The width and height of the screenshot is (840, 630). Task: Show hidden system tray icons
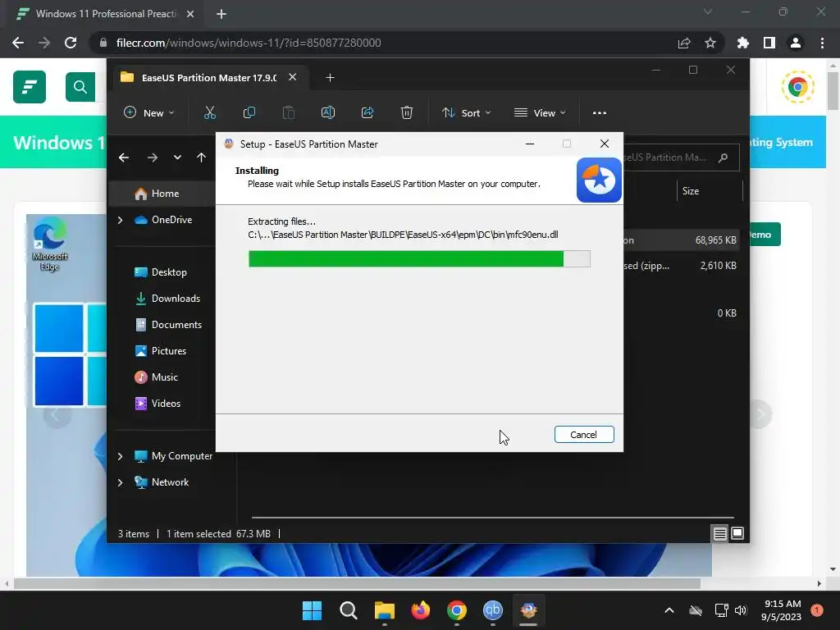(x=669, y=610)
